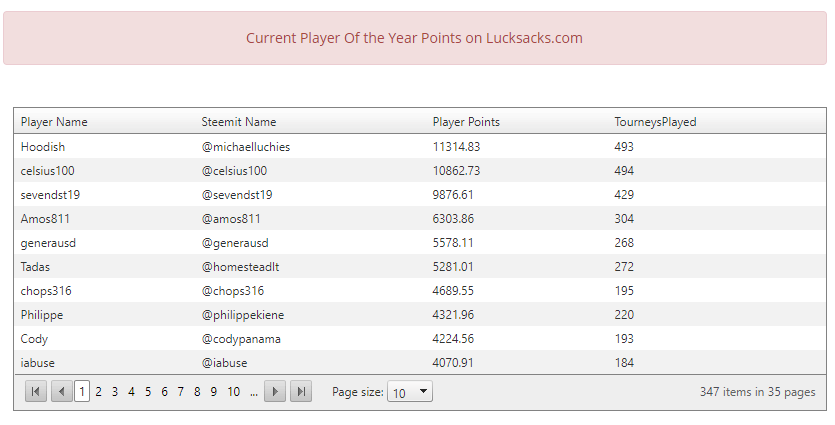Viewport: 835px width, 425px height.
Task: Go to page 5
Action: coord(148,392)
